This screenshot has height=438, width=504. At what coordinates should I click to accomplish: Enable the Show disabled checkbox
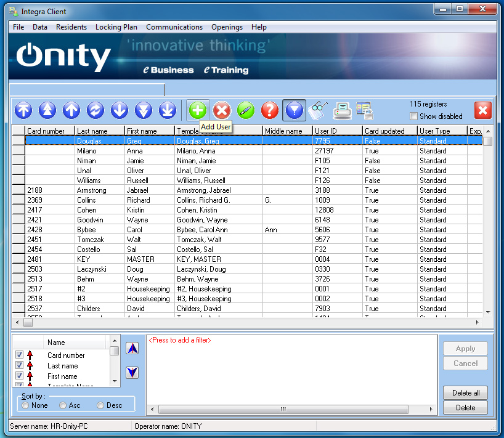[x=414, y=116]
